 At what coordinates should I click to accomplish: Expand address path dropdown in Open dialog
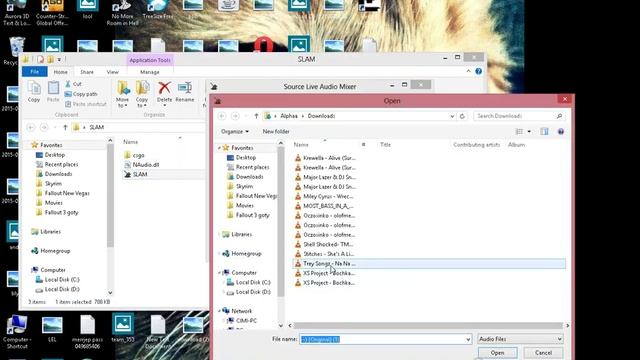coord(452,116)
